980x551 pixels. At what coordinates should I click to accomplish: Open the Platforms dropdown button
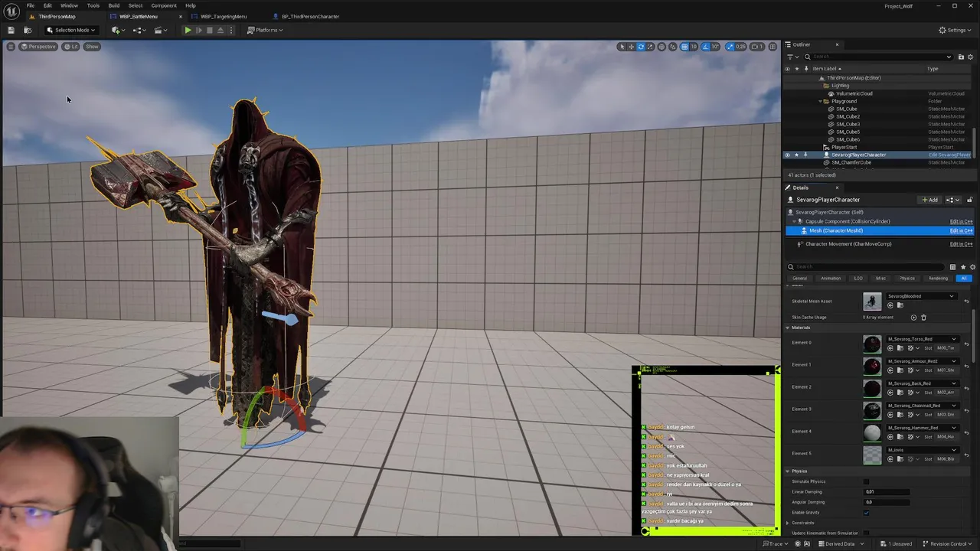tap(265, 30)
